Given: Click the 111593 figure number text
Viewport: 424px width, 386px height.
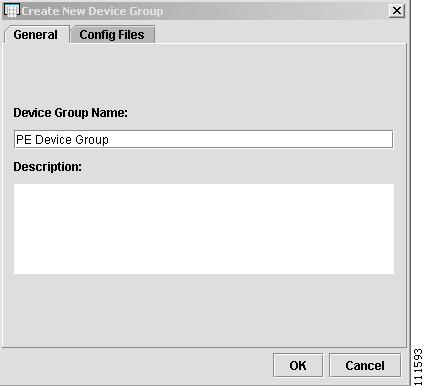Looking at the screenshot, I should point(418,367).
